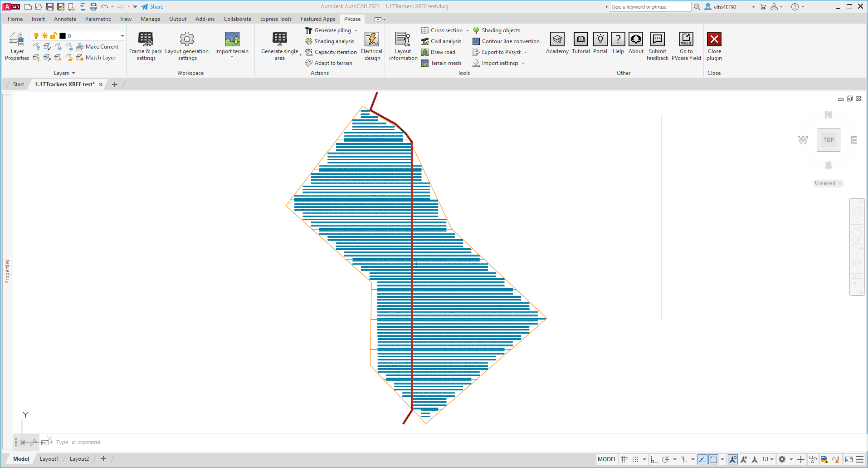Toggle the layer on/off lightbulb
The image size is (868, 468).
[x=35, y=35]
